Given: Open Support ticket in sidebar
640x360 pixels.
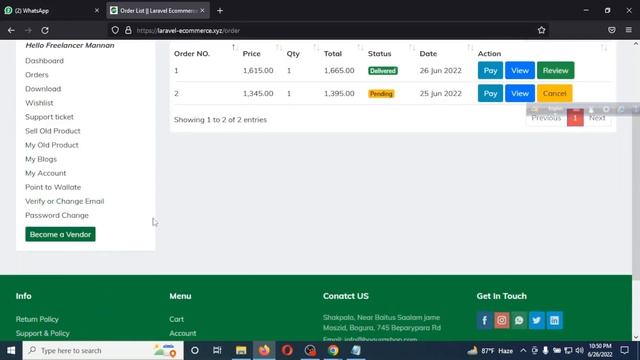Looking at the screenshot, I should click(49, 117).
